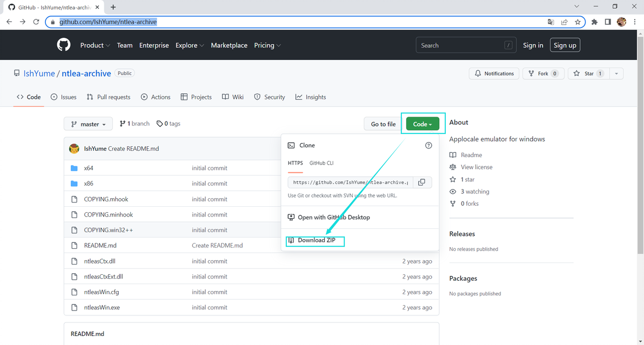Click Enterprise in the header
Screen dimensions: 644x345
(154, 45)
